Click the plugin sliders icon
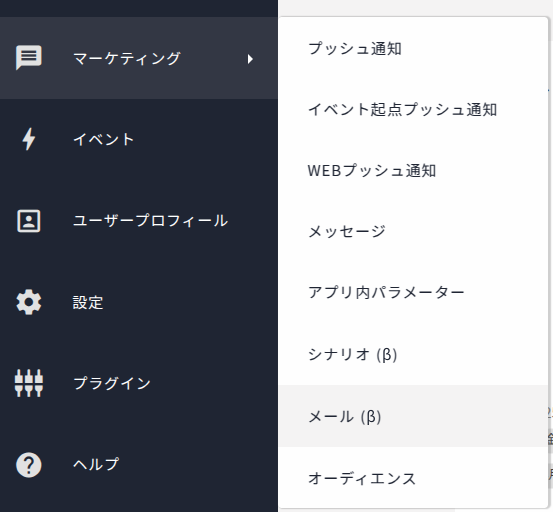 click(x=29, y=383)
